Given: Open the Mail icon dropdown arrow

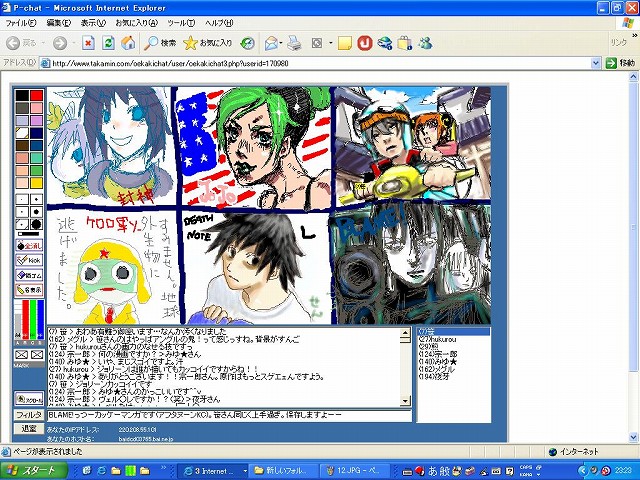Looking at the screenshot, I should [x=281, y=43].
